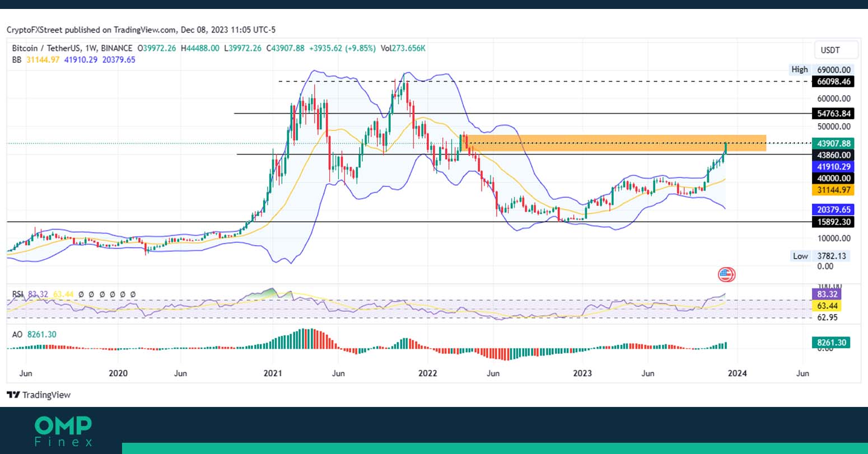Viewport: 868px width, 454px height.
Task: Click the 63.44 RSI average label
Action: coord(827,306)
